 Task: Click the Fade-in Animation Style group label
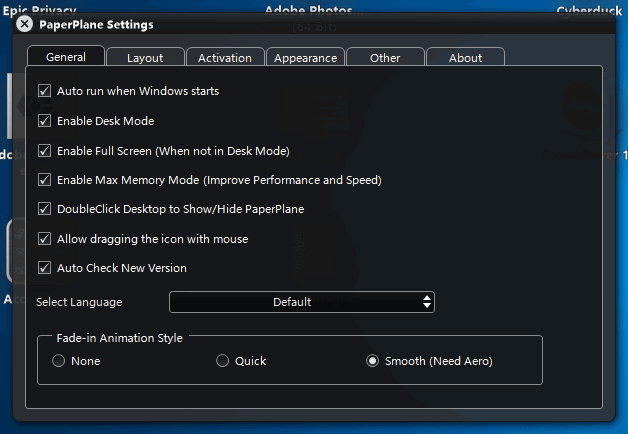(x=119, y=338)
